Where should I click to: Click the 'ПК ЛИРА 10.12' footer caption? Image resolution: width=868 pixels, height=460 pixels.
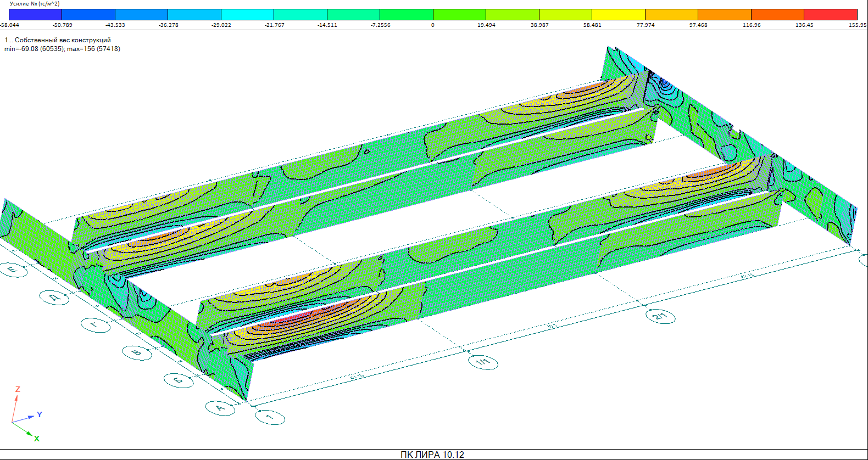(432, 455)
